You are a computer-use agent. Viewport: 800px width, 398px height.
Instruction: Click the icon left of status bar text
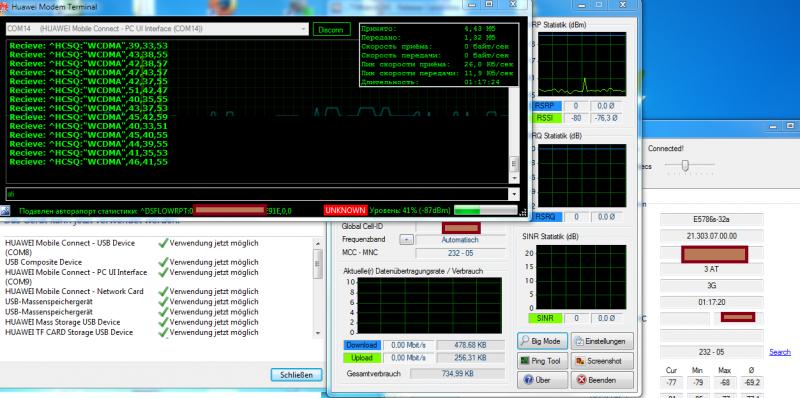pyautogui.click(x=5, y=210)
